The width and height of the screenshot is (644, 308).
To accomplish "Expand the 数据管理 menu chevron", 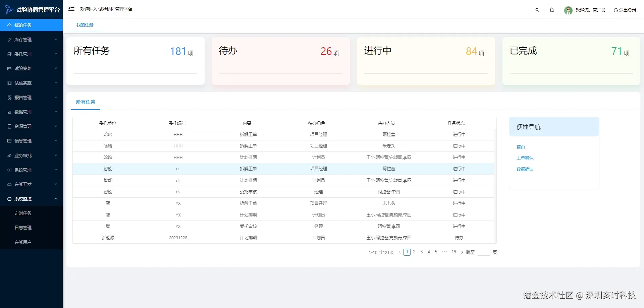I will coord(56,112).
